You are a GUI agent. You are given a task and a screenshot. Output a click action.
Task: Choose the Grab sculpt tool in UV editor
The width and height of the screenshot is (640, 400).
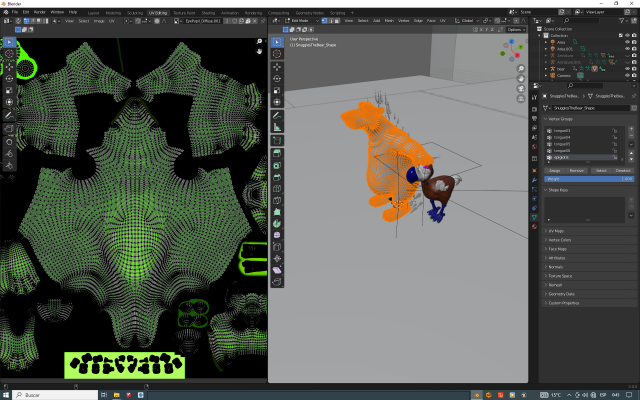[x=9, y=141]
